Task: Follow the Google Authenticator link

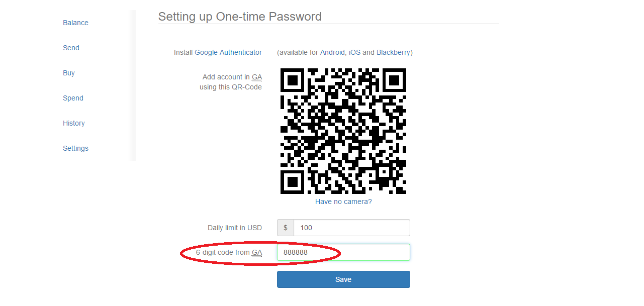Action: coord(228,52)
